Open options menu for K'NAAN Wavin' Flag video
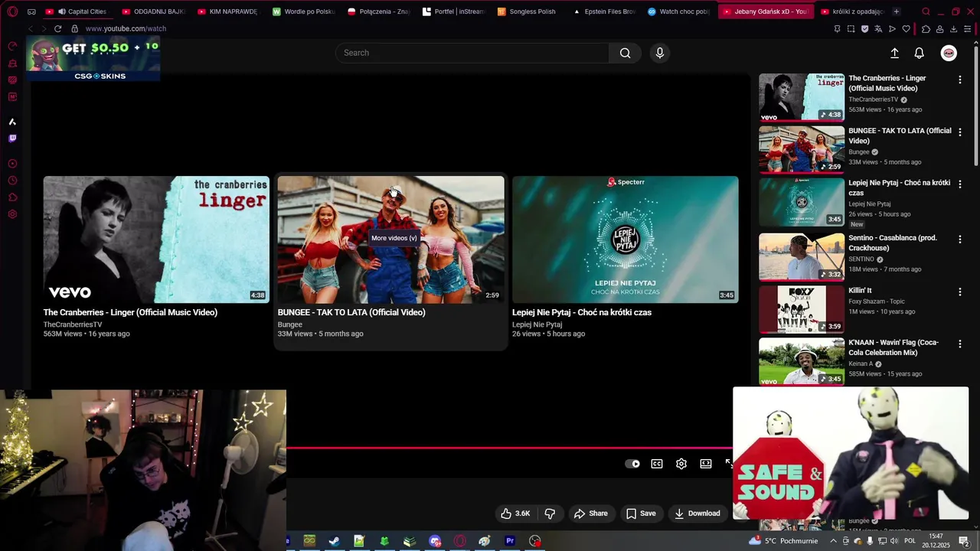The width and height of the screenshot is (980, 551). point(960,344)
